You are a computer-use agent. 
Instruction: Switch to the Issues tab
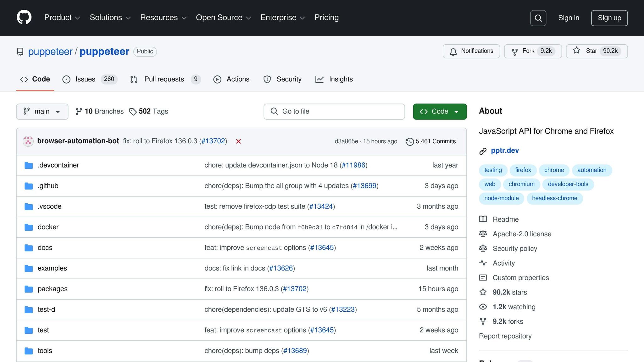(x=85, y=79)
